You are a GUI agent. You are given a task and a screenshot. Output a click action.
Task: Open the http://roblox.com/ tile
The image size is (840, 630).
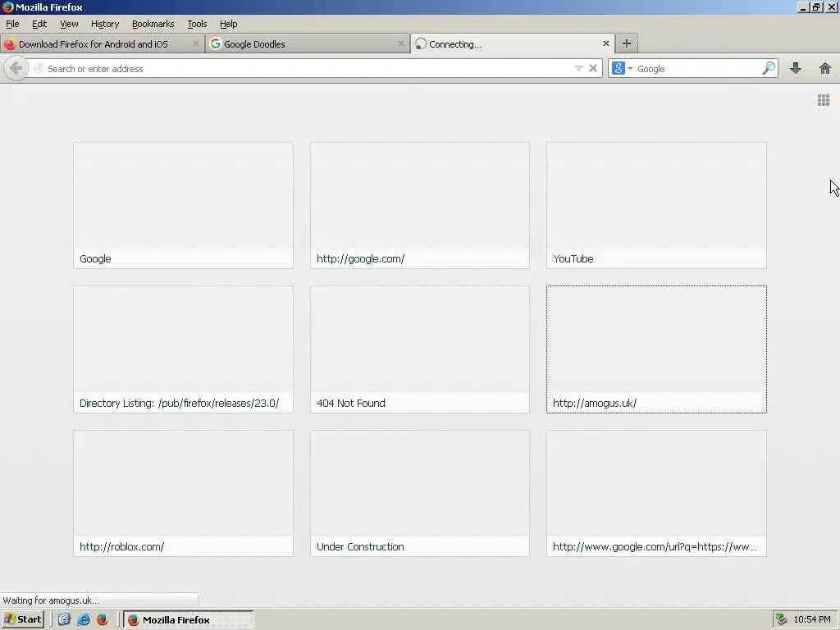[x=183, y=493]
